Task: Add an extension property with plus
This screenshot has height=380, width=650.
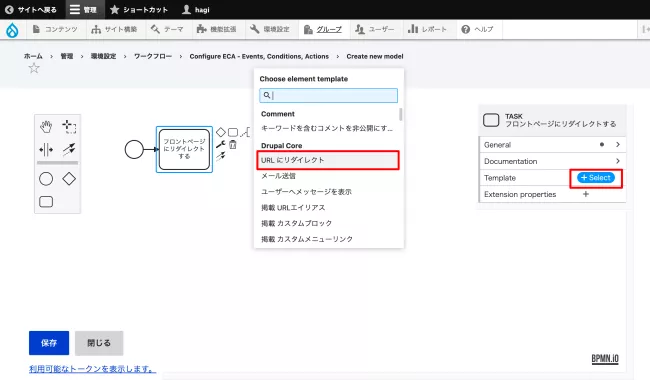Action: [586, 194]
